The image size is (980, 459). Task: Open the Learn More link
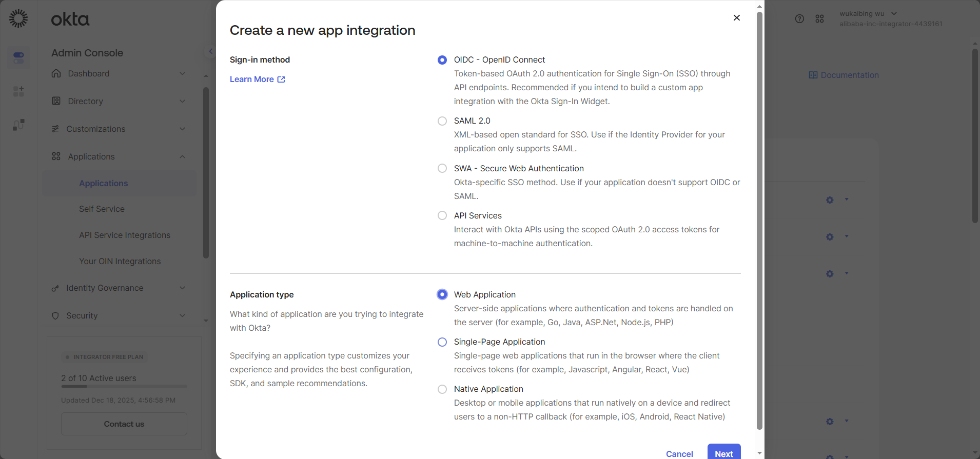(257, 79)
